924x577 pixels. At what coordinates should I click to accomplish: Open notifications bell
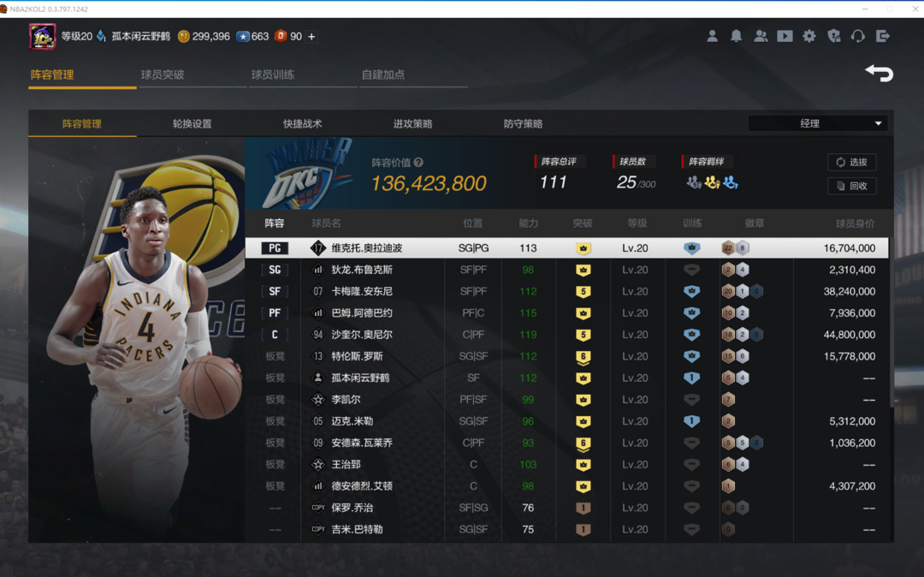[737, 36]
